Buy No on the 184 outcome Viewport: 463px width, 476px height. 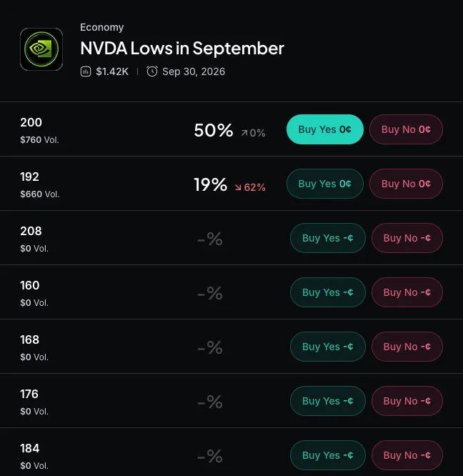tap(407, 455)
